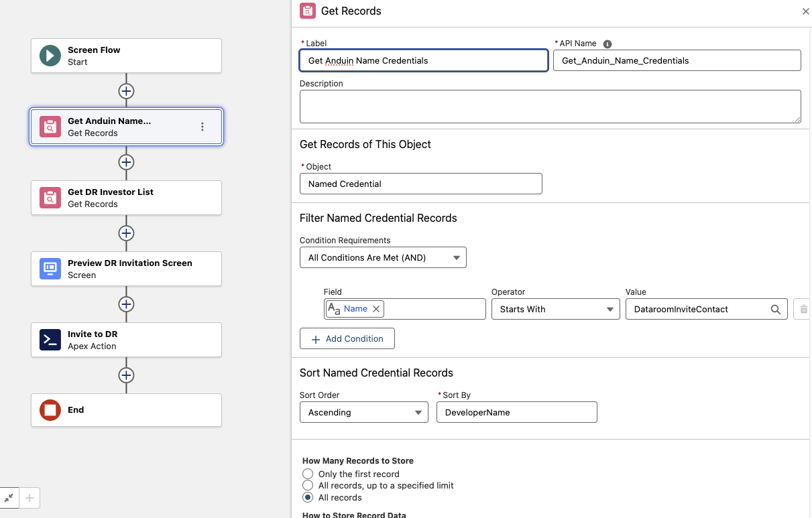
Task: Select the Preview DR Invitation Screen node
Action: point(126,269)
